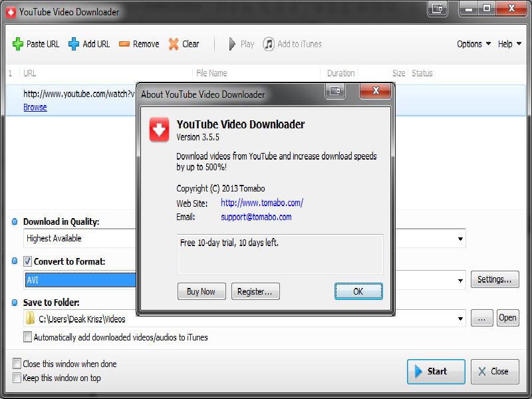The height and width of the screenshot is (399, 532).
Task: Click the Browse link under the URL
Action: 35,107
